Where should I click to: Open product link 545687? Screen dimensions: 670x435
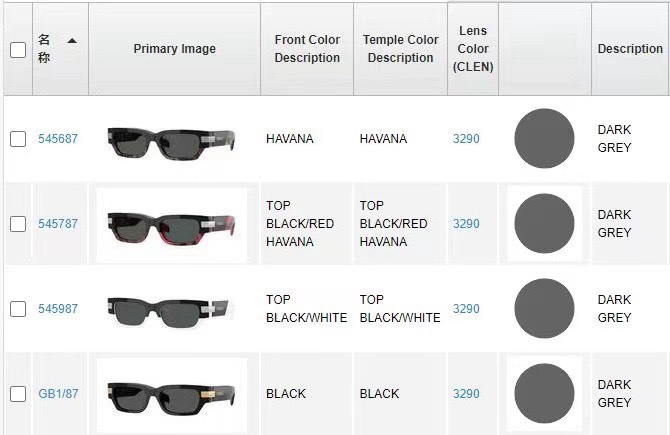pos(58,139)
